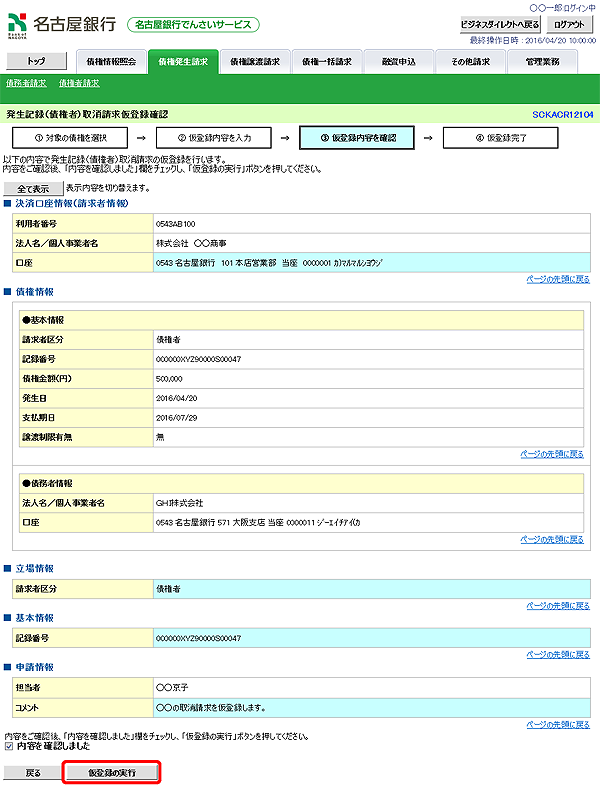Viewport: 600px width, 788px height.
Task: Click ページの先頭に戻る under 債務者情報
Action: coord(552,540)
